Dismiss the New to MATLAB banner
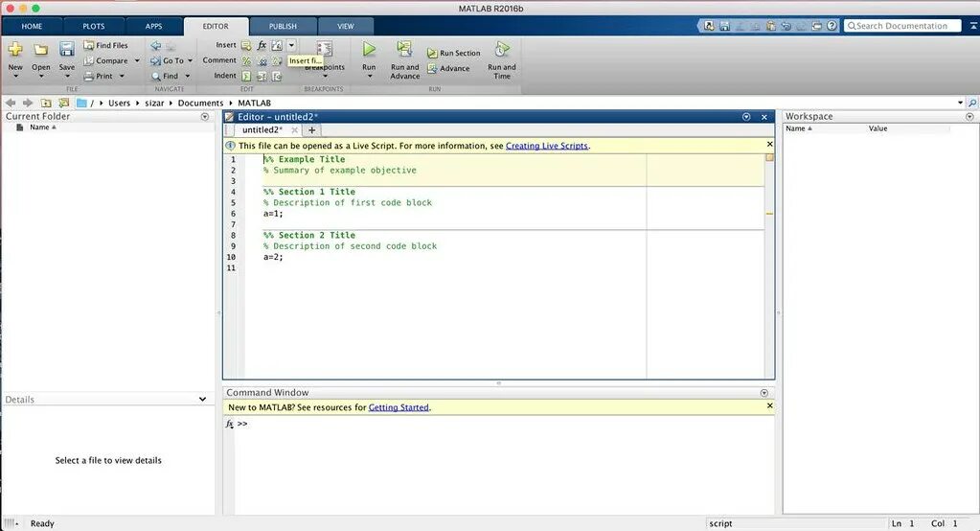Screen dimensions: 980x531 click(x=770, y=405)
